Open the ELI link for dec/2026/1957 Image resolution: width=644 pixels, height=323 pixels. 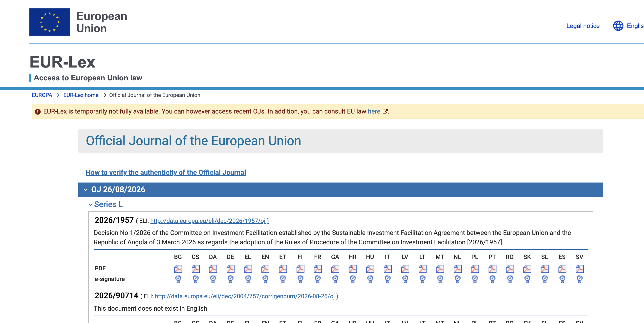[x=210, y=221]
